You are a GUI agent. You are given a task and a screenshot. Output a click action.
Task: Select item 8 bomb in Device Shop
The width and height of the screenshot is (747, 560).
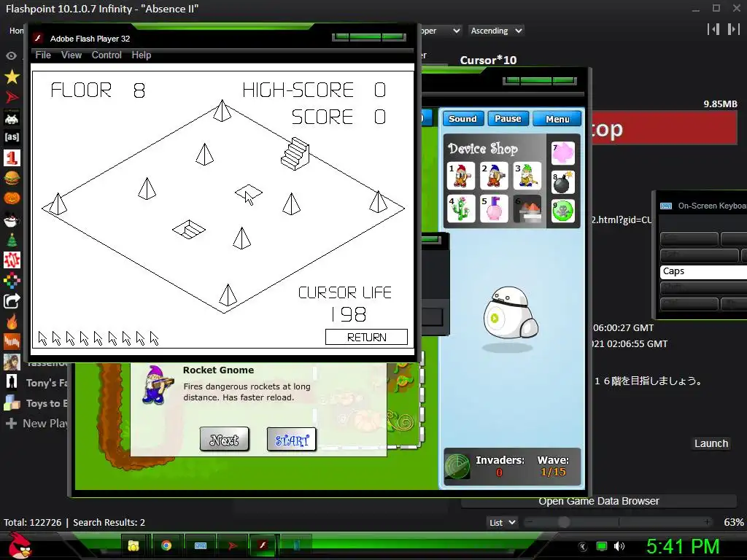563,182
